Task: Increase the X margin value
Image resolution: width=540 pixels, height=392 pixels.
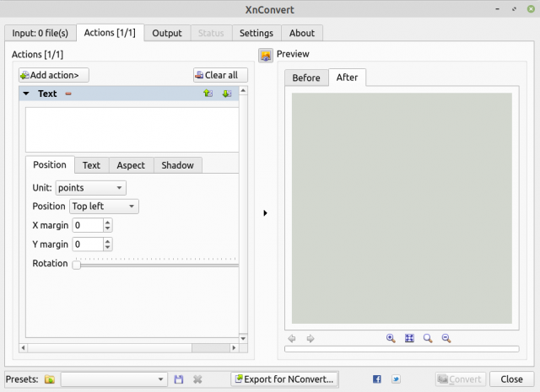Action: 108,223
